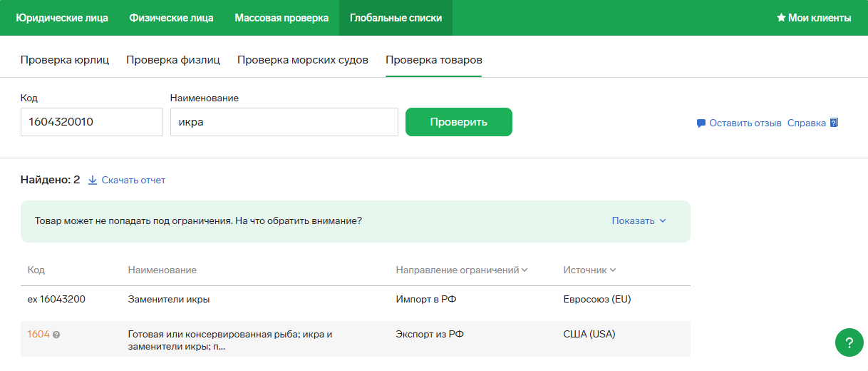Viewport: 868px width, 371px height.
Task: Switch to the Проверка морских судов tab
Action: [x=303, y=60]
